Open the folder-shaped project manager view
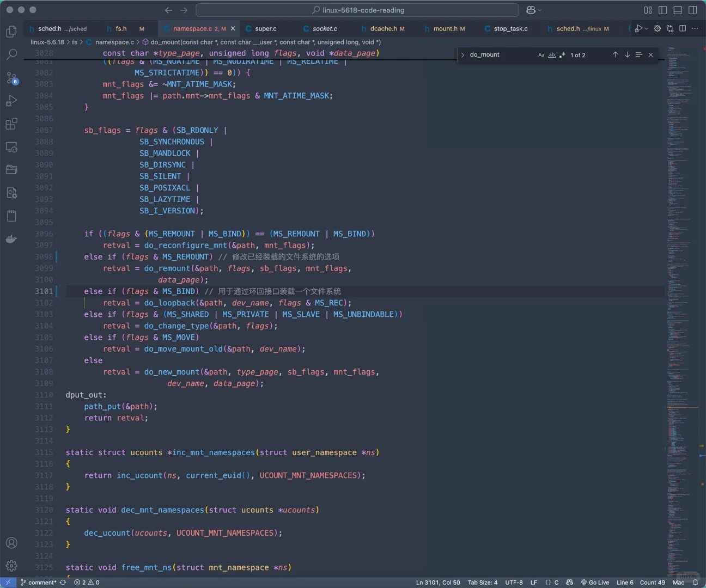The width and height of the screenshot is (706, 588). coord(11,170)
